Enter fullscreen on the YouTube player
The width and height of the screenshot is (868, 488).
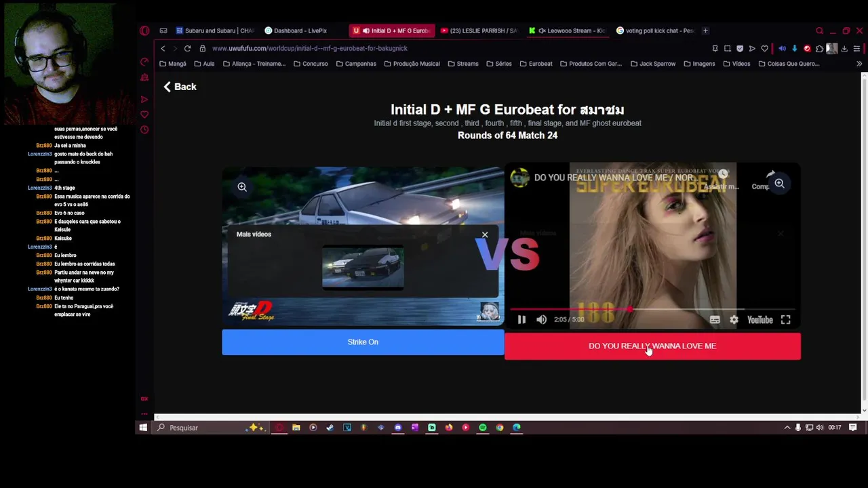785,320
